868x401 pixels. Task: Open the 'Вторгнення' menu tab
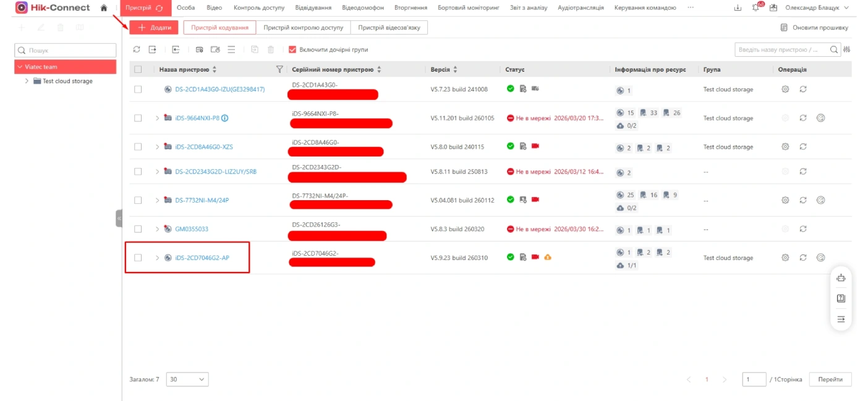click(411, 7)
